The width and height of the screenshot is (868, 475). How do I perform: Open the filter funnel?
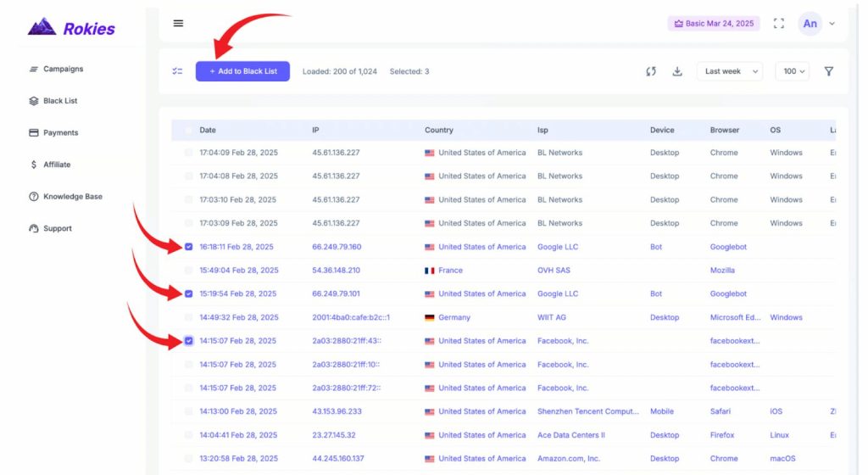[829, 71]
